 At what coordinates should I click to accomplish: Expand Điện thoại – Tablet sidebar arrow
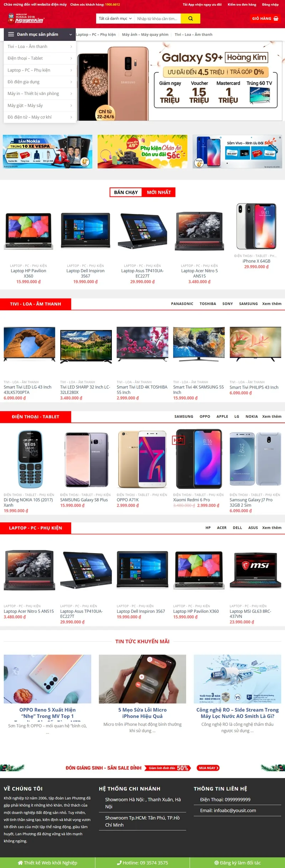71,58
